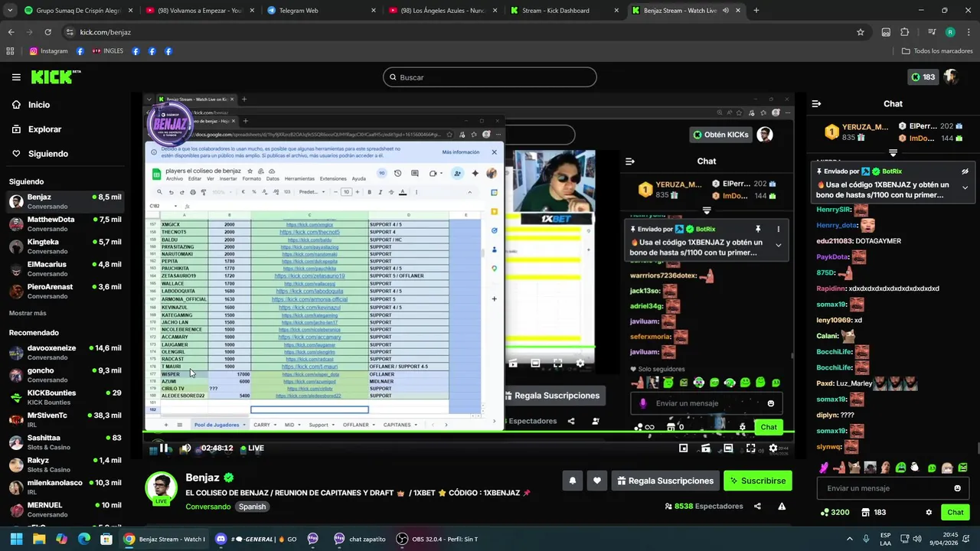Send message with Chat button
Viewport: 980px width, 551px height.
pyautogui.click(x=955, y=512)
